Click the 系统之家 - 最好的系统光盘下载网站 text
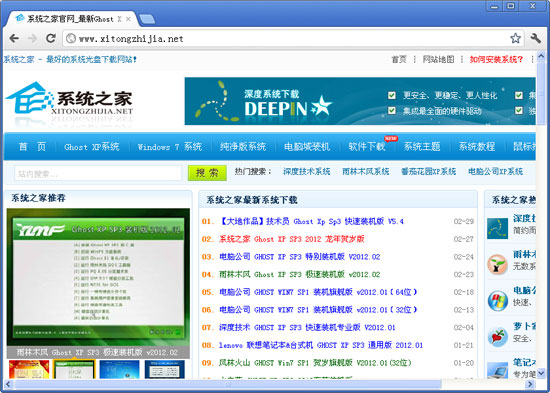 coord(70,59)
